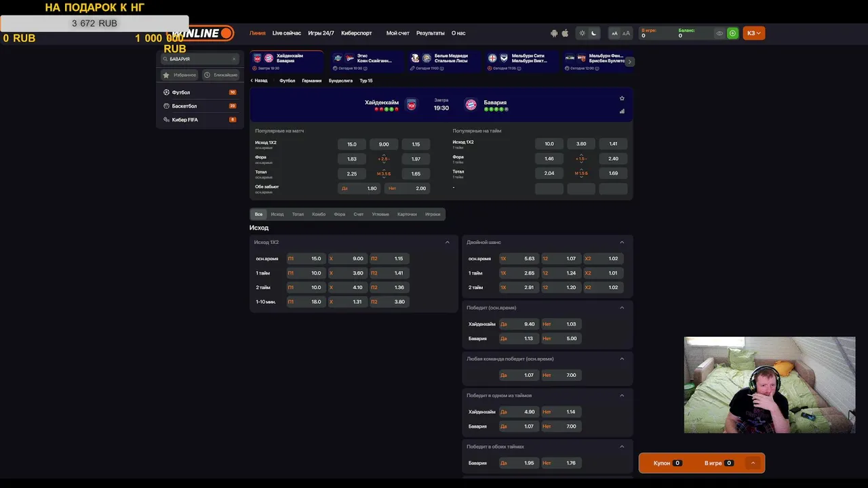The image size is (868, 488).
Task: Open the Линия menu item
Action: point(258,33)
